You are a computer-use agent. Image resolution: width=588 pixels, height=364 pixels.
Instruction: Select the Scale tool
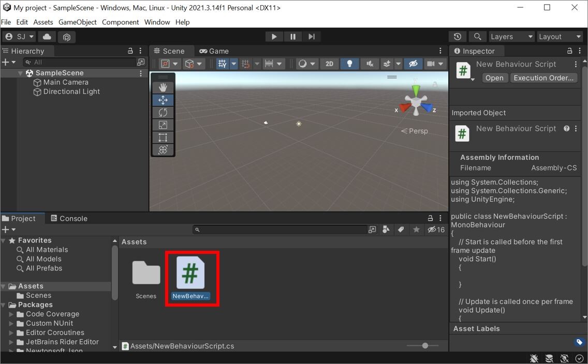(163, 125)
